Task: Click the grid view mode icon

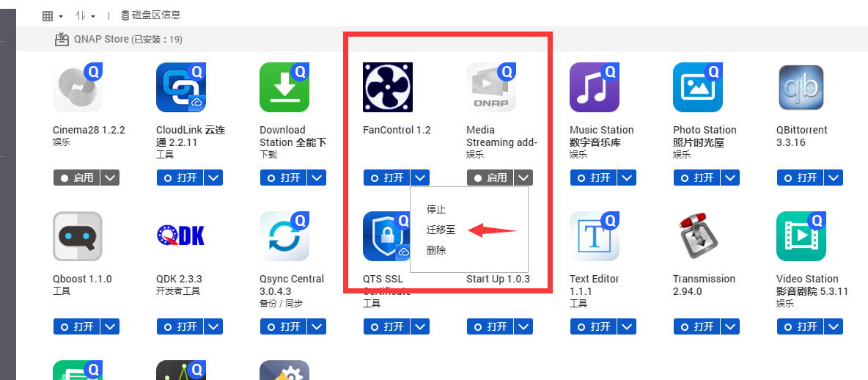Action: (48, 16)
